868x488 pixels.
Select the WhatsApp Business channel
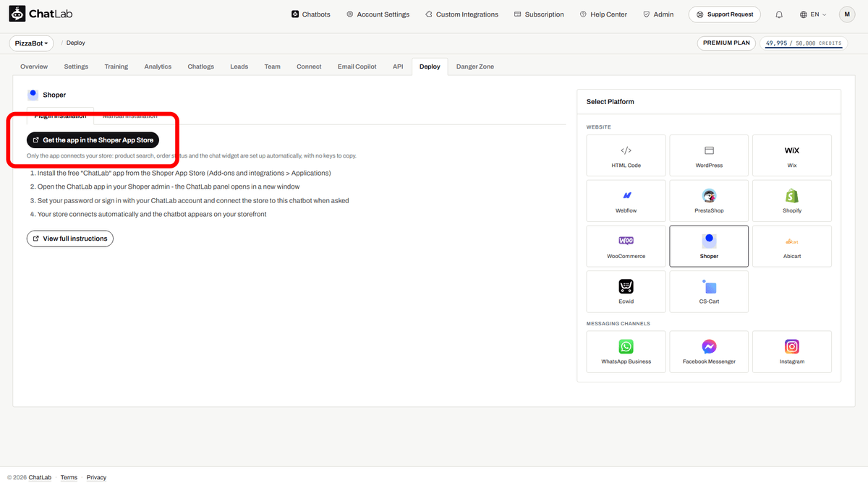(626, 352)
